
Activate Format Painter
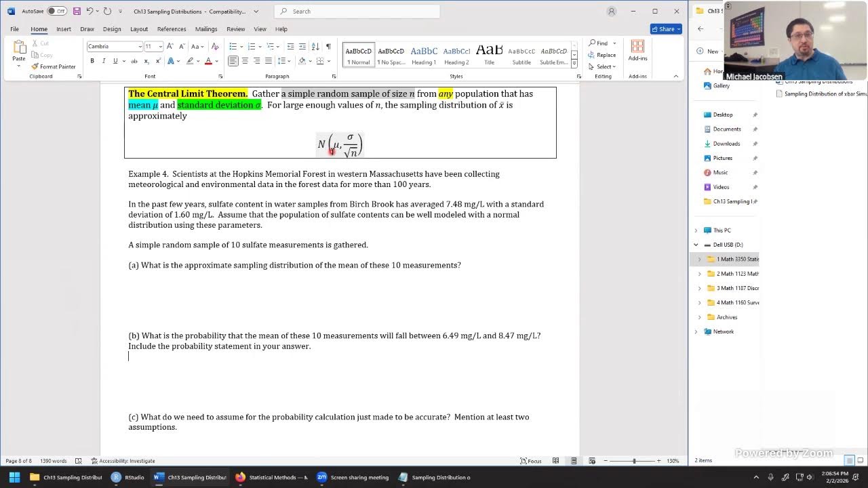tap(54, 66)
